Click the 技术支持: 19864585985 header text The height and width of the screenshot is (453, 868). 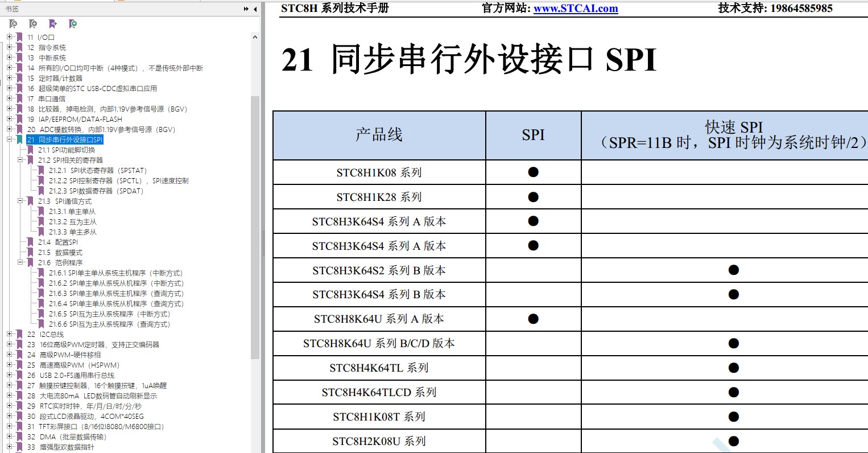coord(775,9)
